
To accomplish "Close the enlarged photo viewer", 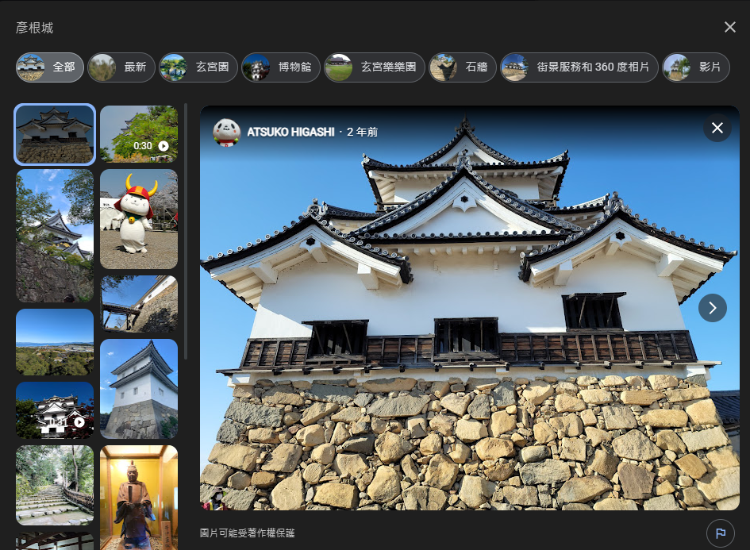I will click(717, 128).
